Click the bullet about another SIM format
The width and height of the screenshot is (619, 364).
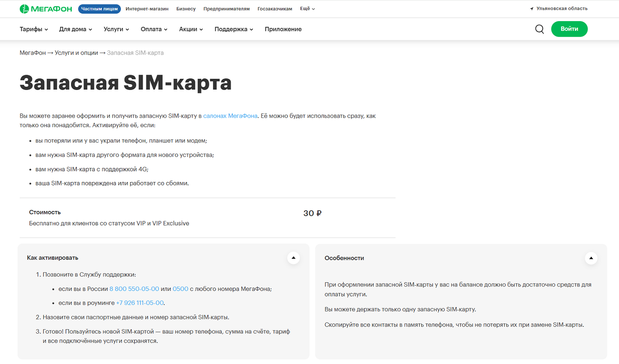click(125, 155)
